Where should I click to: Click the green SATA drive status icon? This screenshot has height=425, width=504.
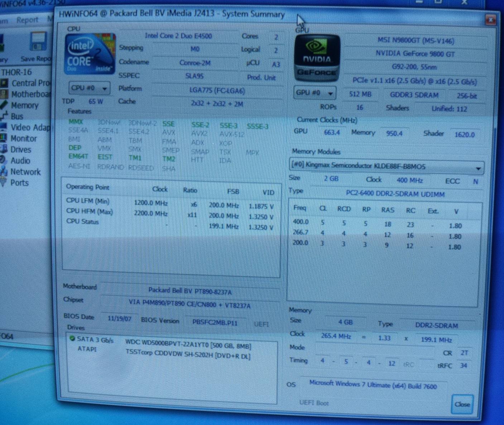pos(72,338)
